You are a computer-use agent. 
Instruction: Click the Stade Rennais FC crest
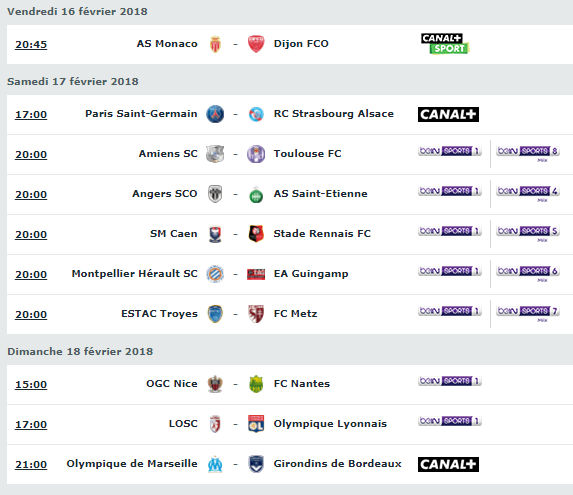(x=256, y=234)
